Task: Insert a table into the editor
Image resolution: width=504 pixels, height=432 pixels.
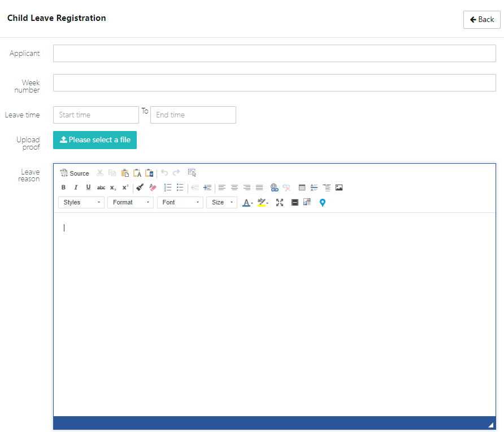Action: coord(302,187)
